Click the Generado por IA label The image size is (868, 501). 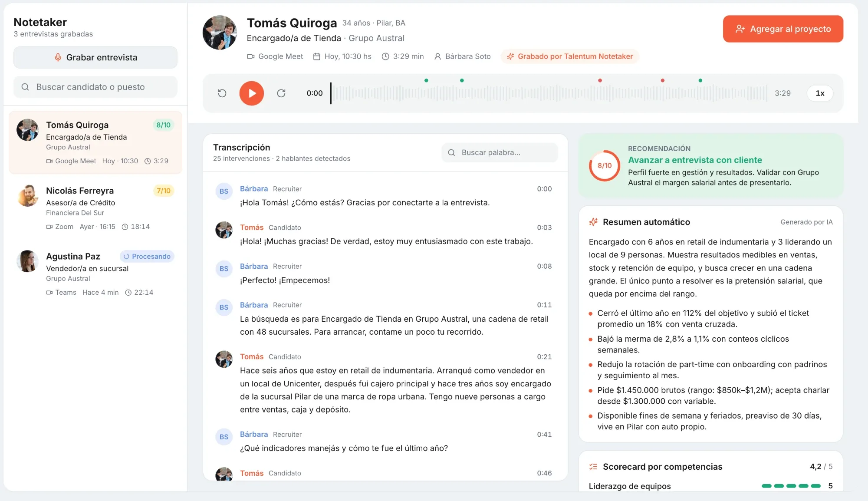[806, 222]
